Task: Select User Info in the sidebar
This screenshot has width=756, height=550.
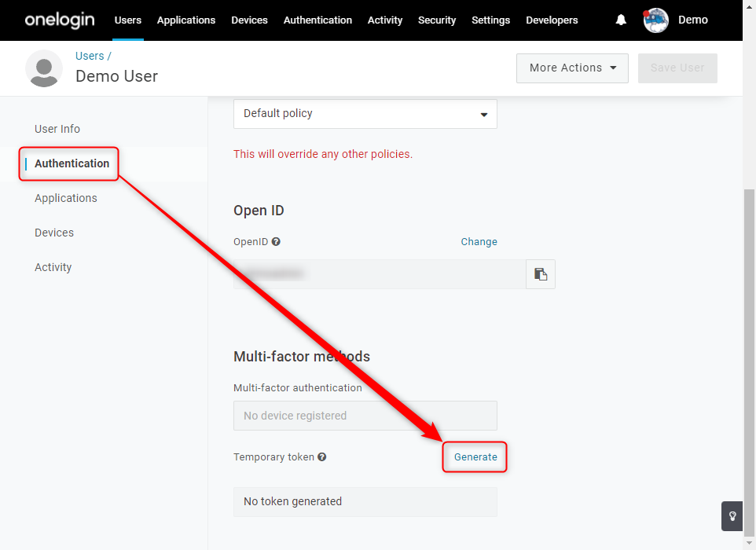Action: (57, 129)
